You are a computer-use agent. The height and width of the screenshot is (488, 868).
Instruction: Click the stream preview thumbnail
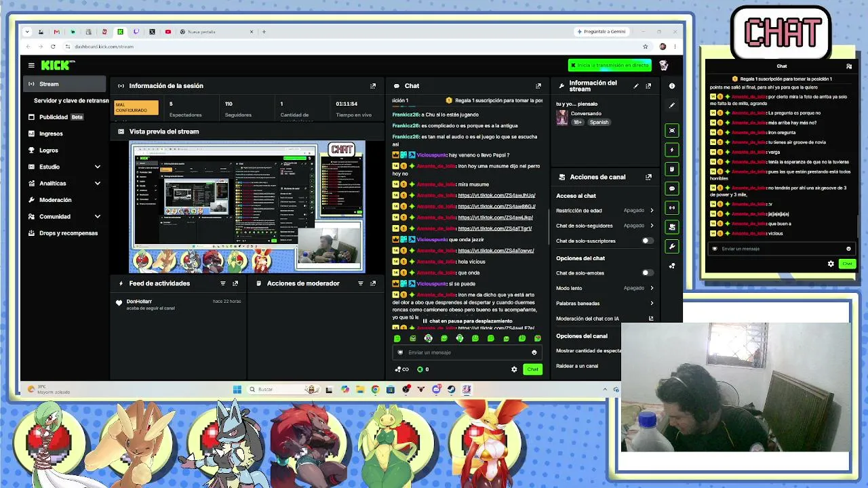[x=247, y=207]
